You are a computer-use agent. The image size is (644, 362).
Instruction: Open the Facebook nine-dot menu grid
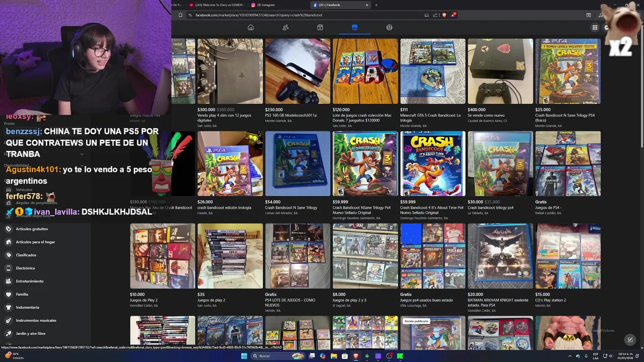(595, 28)
